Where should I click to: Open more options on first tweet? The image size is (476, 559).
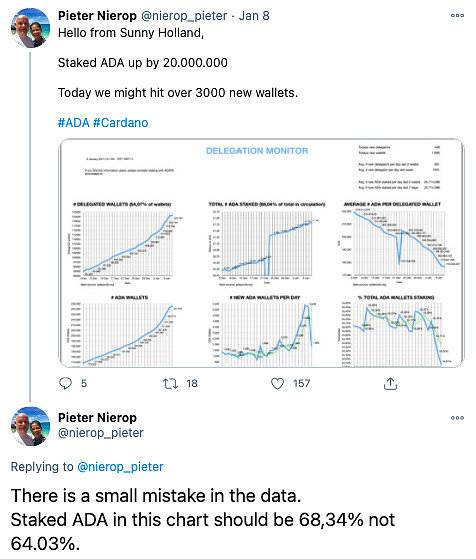pos(457,15)
